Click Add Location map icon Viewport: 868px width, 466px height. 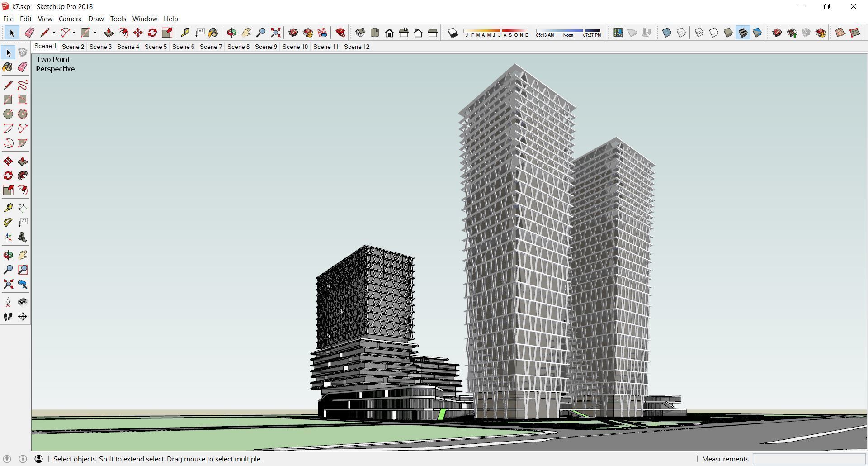618,33
